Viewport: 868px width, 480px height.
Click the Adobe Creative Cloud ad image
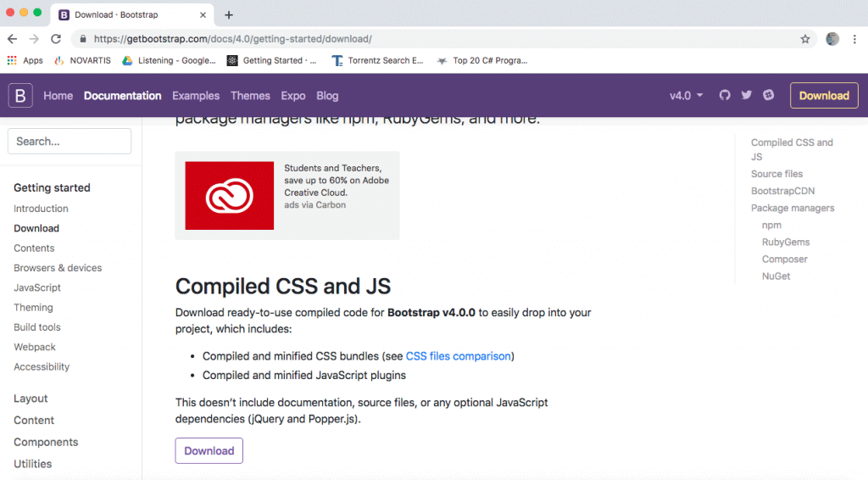pyautogui.click(x=229, y=195)
